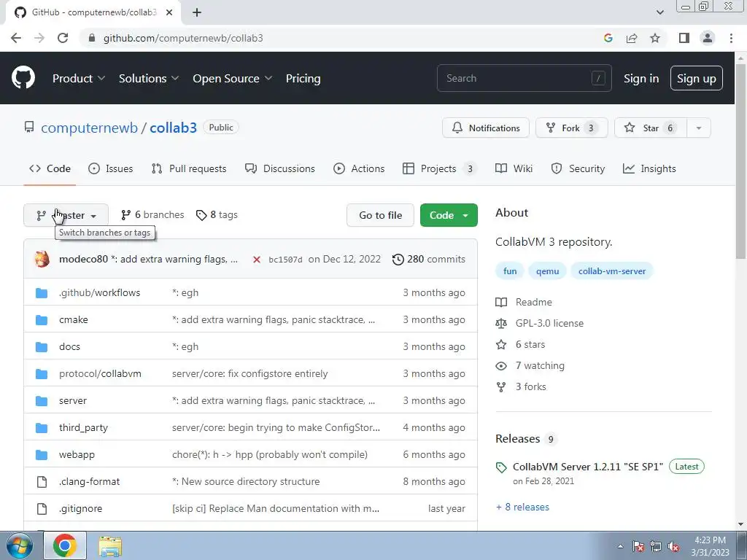
Task: Open a new browser tab with plus icon
Action: point(197,12)
